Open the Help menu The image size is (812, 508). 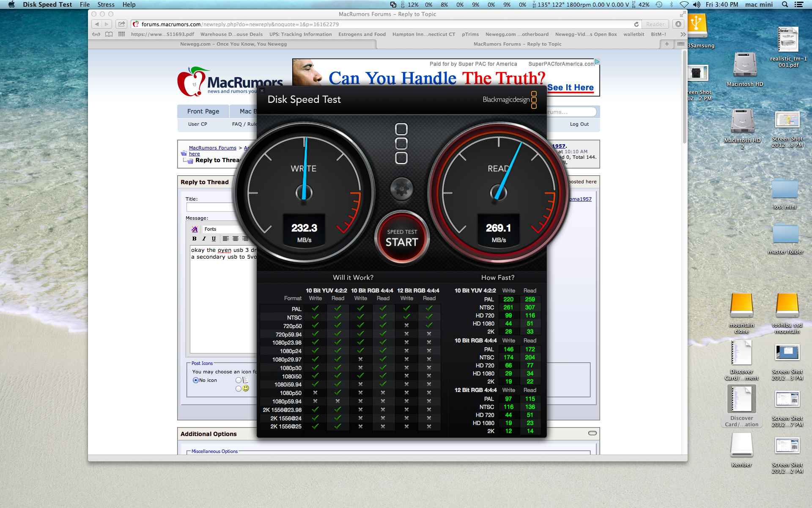129,5
